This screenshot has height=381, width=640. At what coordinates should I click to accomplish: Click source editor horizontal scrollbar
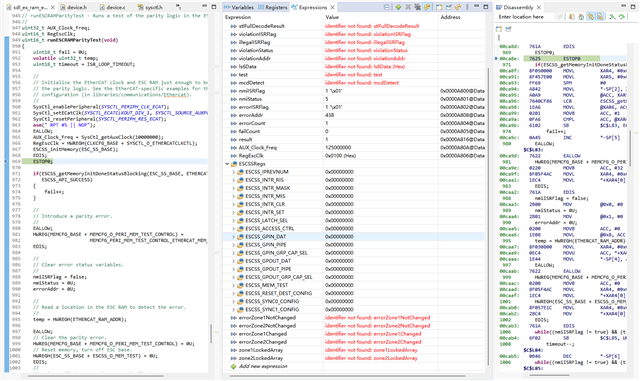coord(96,376)
